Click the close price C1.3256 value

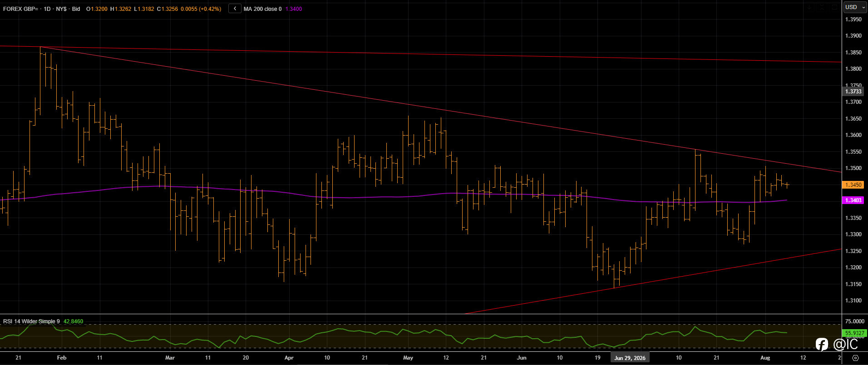168,9
